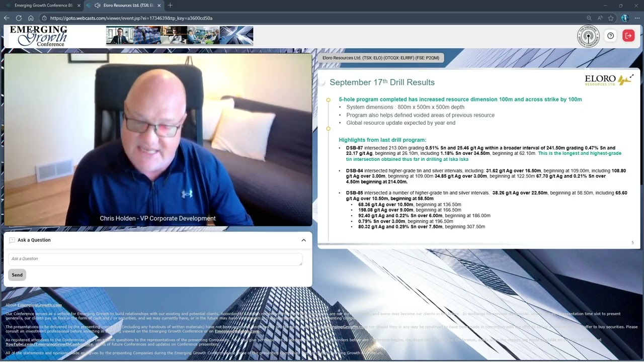Click the Emerging Growth Conference round badge
This screenshot has height=362, width=644.
[x=588, y=36]
